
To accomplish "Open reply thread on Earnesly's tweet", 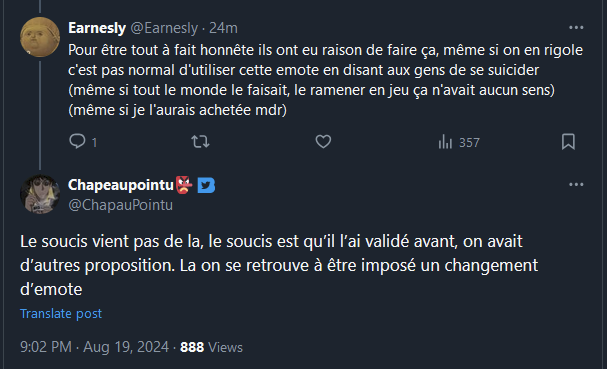I will 83,142.
